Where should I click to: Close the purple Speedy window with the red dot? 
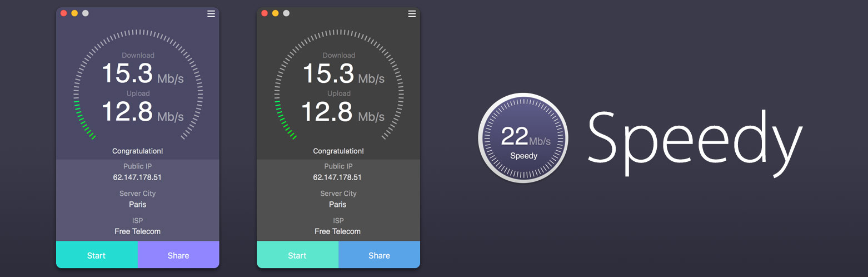pyautogui.click(x=63, y=13)
